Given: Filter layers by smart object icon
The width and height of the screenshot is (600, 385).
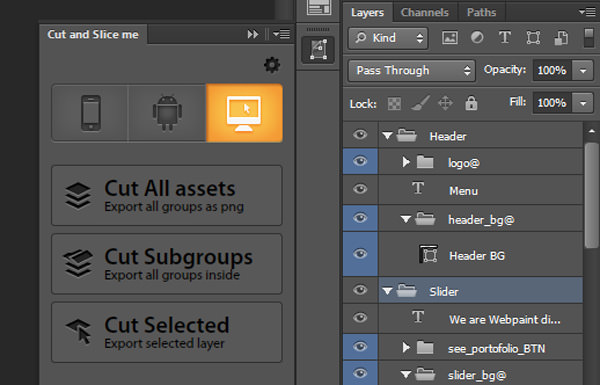Looking at the screenshot, I should [x=561, y=38].
